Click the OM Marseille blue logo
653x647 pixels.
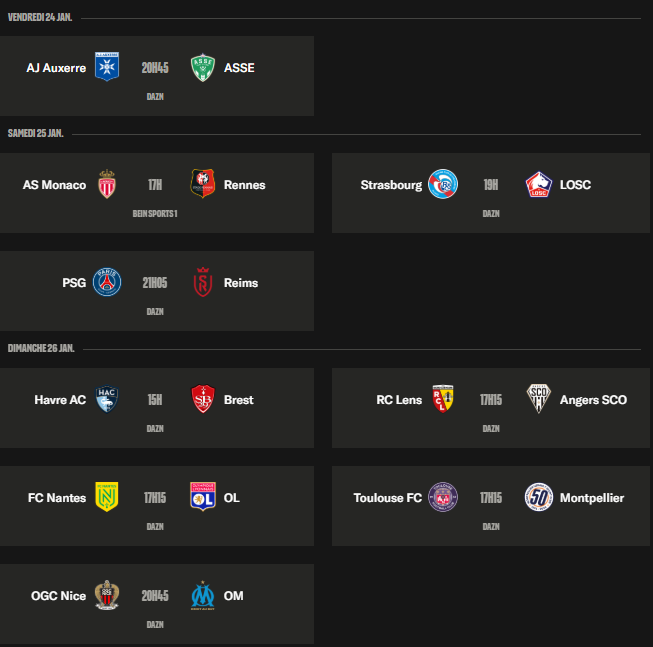(203, 595)
